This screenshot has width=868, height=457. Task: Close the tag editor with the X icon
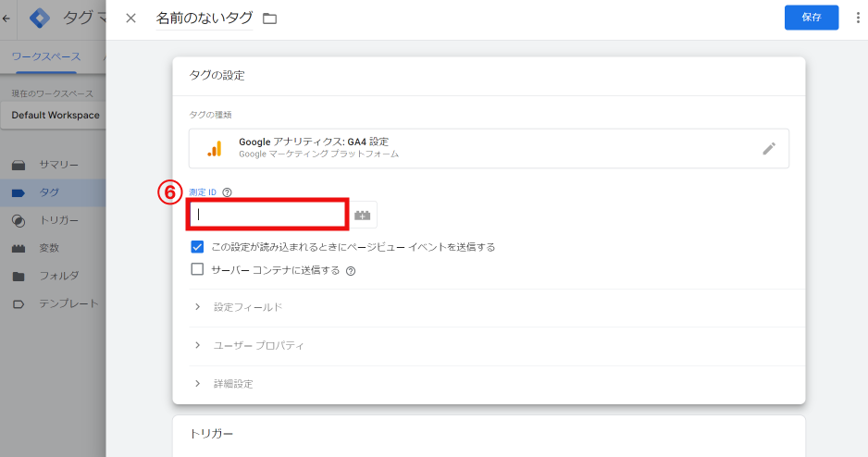pyautogui.click(x=130, y=19)
